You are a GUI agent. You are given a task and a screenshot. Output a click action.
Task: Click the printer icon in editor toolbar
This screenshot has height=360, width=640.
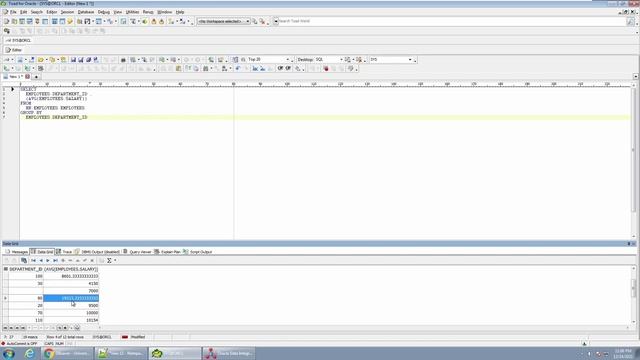pyautogui.click(x=123, y=60)
